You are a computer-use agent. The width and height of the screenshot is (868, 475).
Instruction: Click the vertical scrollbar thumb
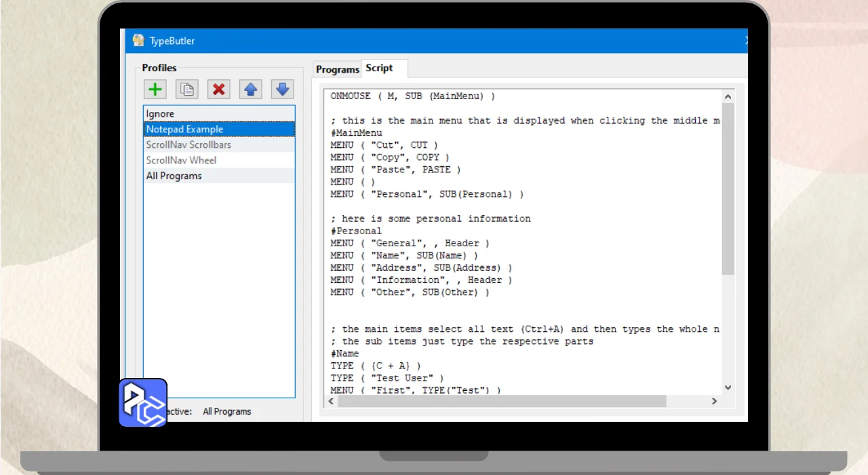[728, 189]
